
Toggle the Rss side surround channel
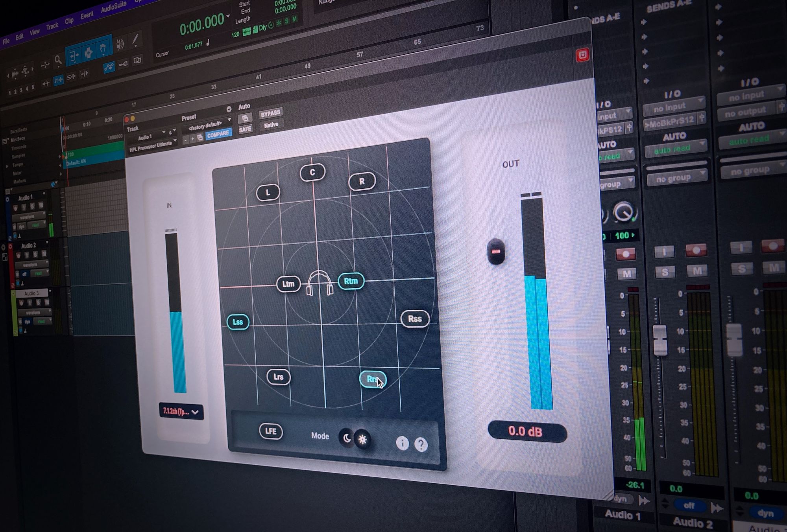click(x=415, y=318)
